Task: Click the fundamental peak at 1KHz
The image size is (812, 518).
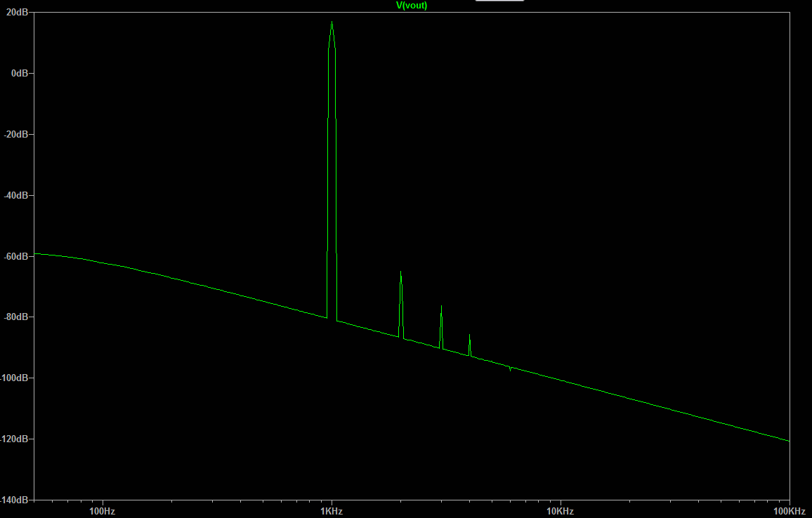Action: (x=332, y=22)
